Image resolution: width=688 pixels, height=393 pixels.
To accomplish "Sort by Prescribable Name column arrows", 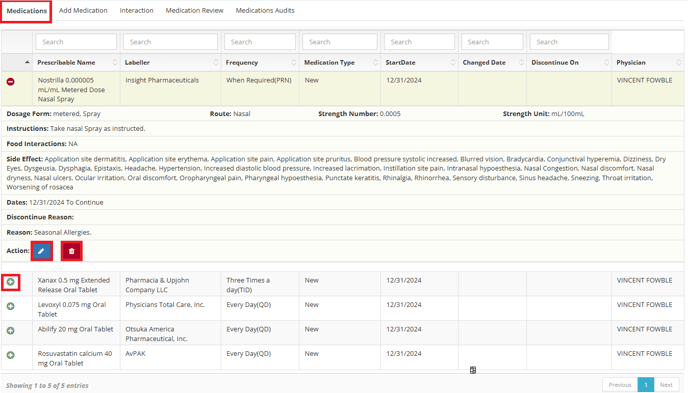I will click(115, 63).
